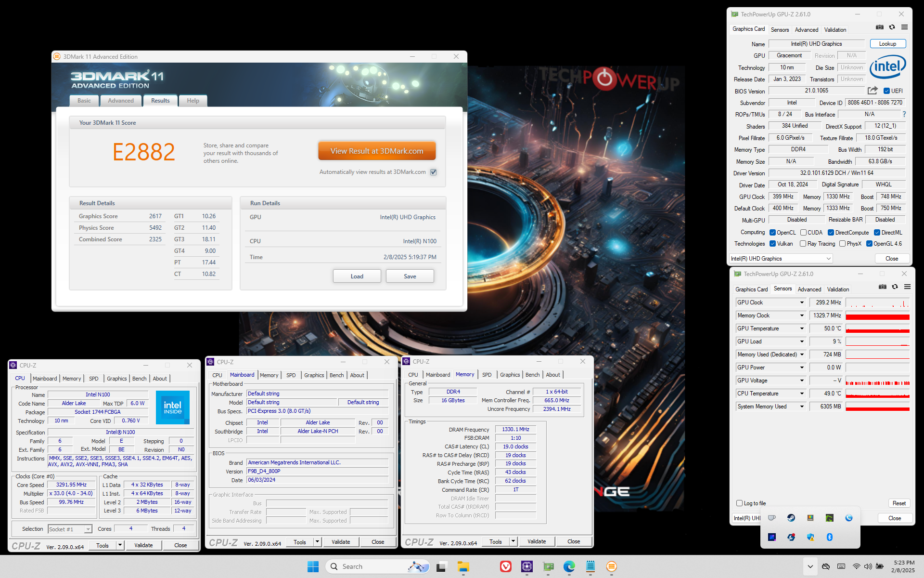This screenshot has width=924, height=578.
Task: Click the Memory Clock sensor graph
Action: click(x=877, y=315)
